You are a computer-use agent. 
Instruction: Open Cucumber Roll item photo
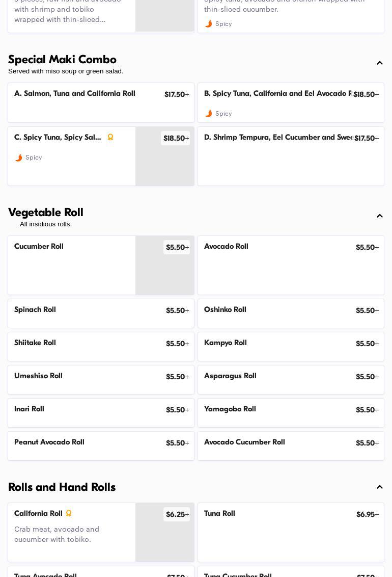[164, 273]
